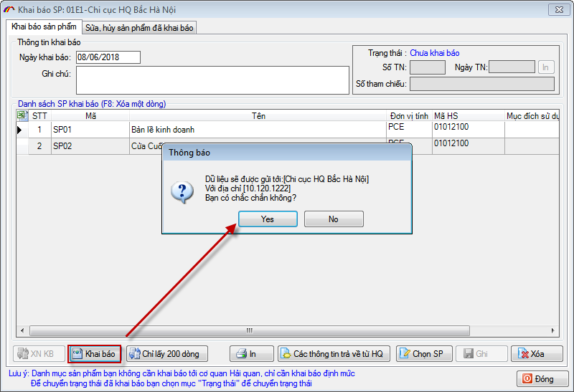
Task: Click the Xóa delete button
Action: pos(536,354)
